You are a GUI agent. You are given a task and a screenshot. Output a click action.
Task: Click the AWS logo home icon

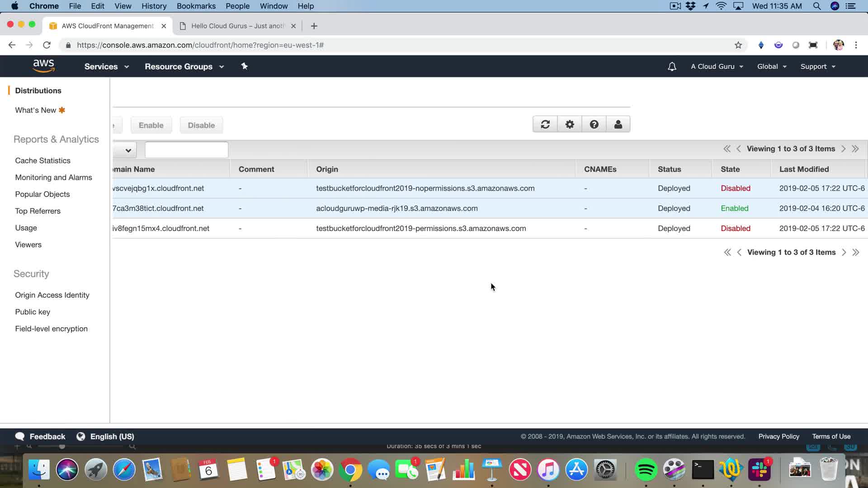click(43, 66)
